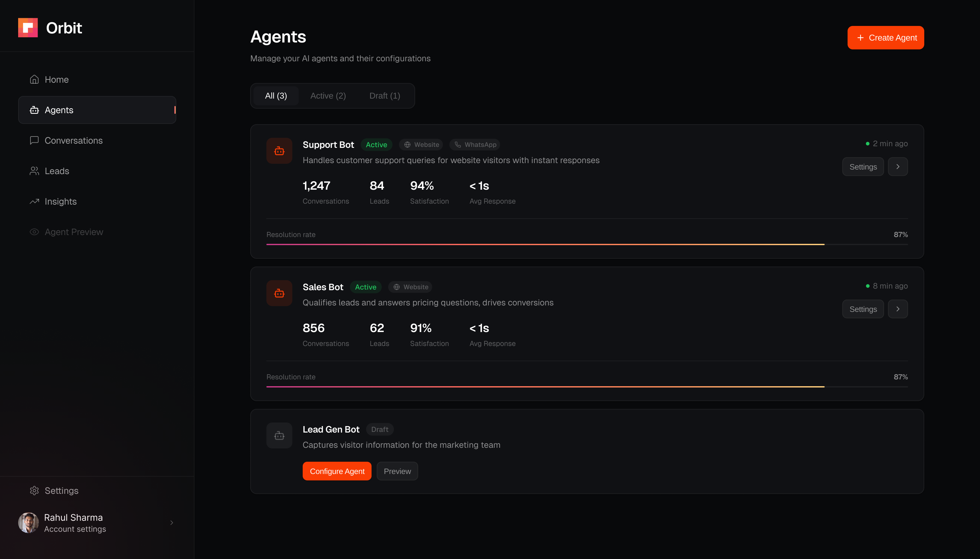Toggle the Website channel badge on Sales Bot

410,287
